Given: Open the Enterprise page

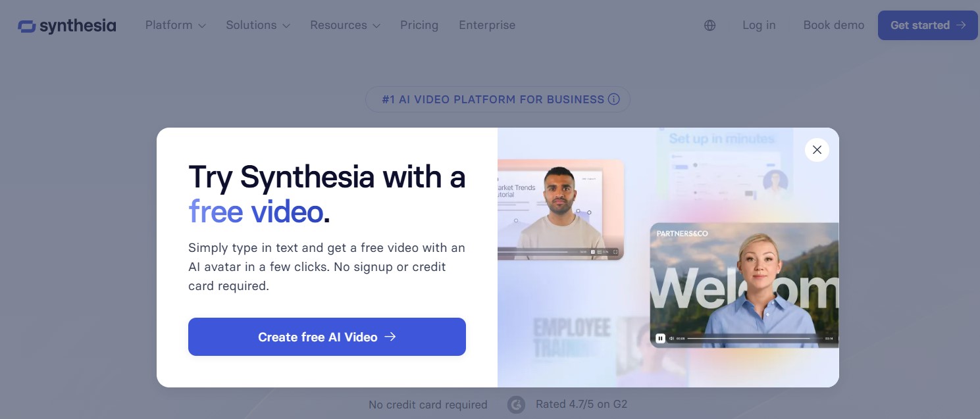Looking at the screenshot, I should coord(487,25).
